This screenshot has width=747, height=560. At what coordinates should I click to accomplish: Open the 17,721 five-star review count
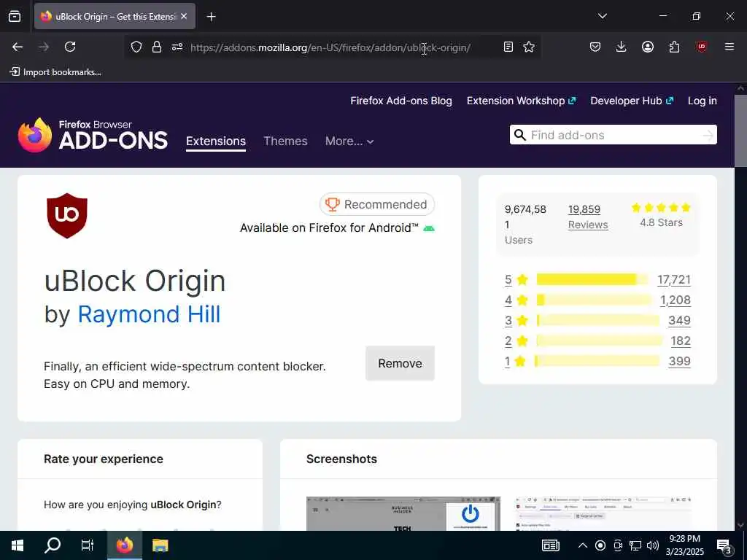point(673,279)
